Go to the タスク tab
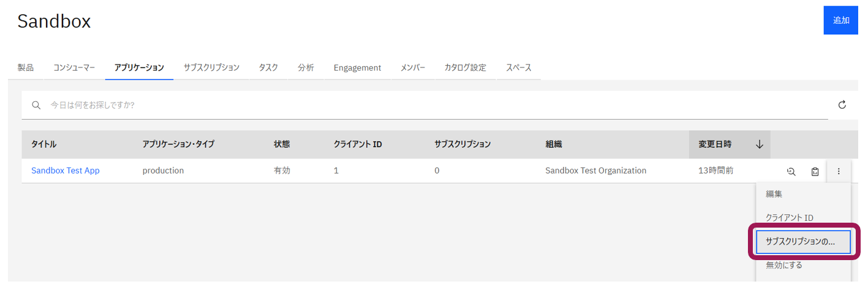 pyautogui.click(x=268, y=67)
